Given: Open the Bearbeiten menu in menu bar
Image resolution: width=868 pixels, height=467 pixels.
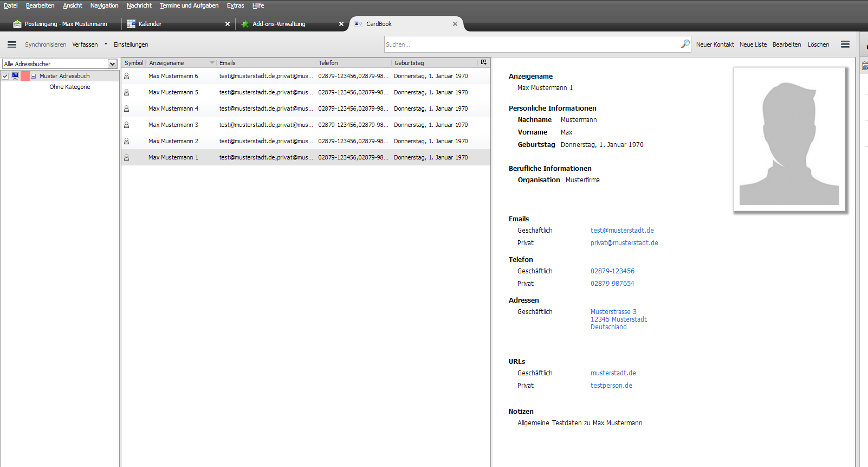Looking at the screenshot, I should [x=40, y=5].
